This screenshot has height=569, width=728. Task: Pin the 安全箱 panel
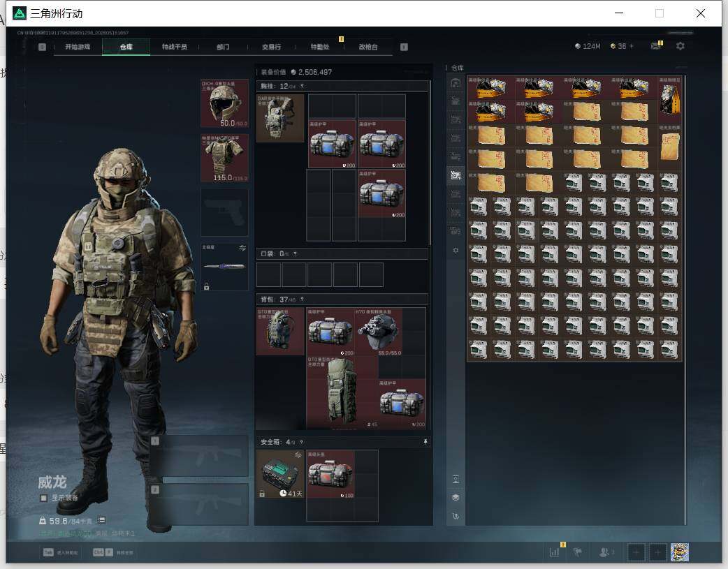[x=425, y=442]
